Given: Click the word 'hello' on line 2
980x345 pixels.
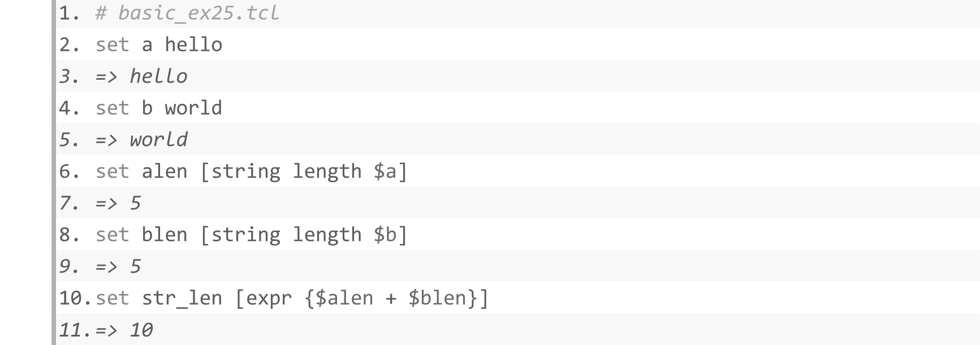Looking at the screenshot, I should tap(193, 45).
